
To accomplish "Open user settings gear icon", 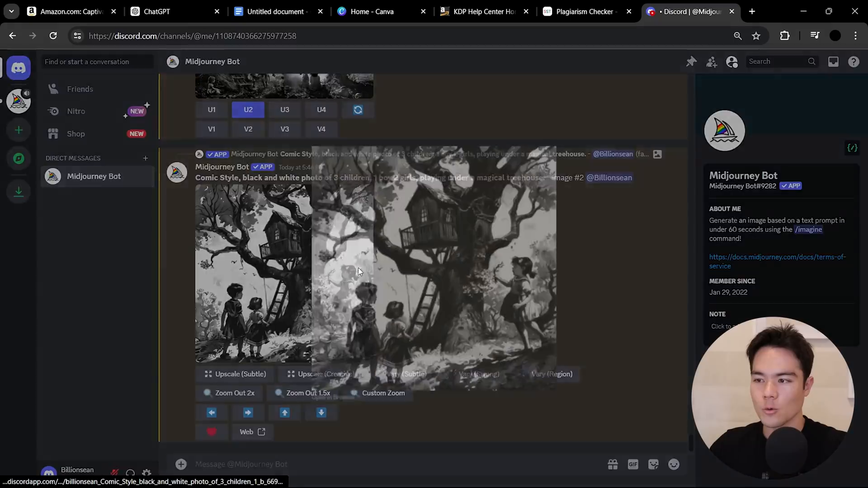I will (146, 473).
